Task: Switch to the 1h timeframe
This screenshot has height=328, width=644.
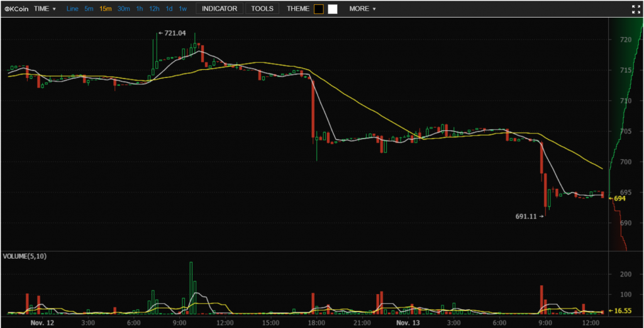Action: [x=140, y=9]
